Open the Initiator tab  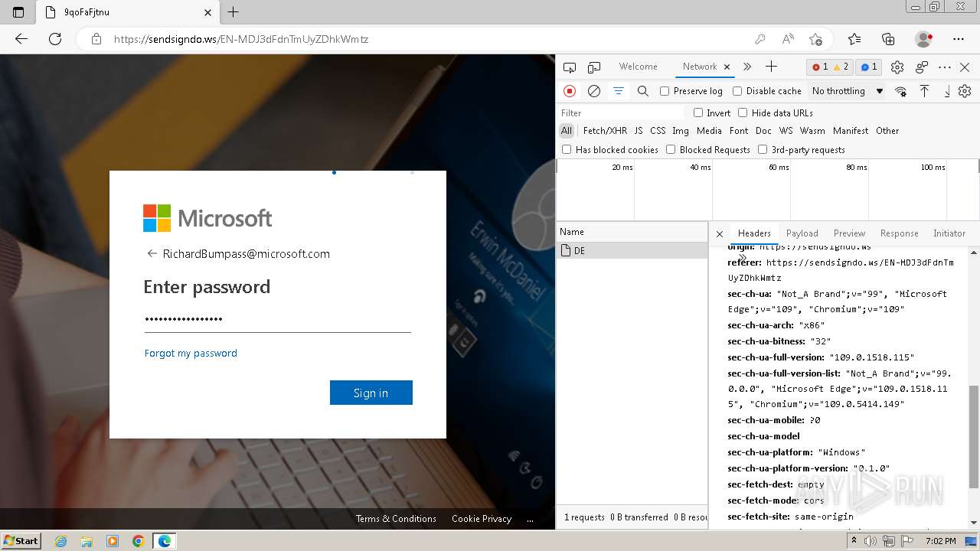coord(949,233)
